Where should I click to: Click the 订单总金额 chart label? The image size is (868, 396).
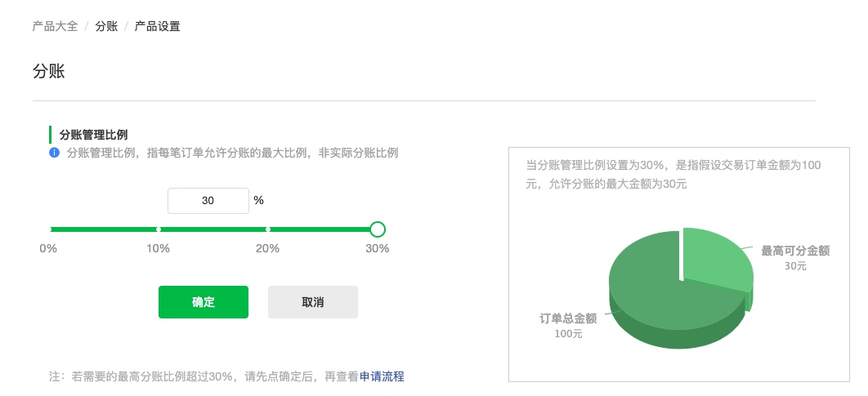pos(568,319)
